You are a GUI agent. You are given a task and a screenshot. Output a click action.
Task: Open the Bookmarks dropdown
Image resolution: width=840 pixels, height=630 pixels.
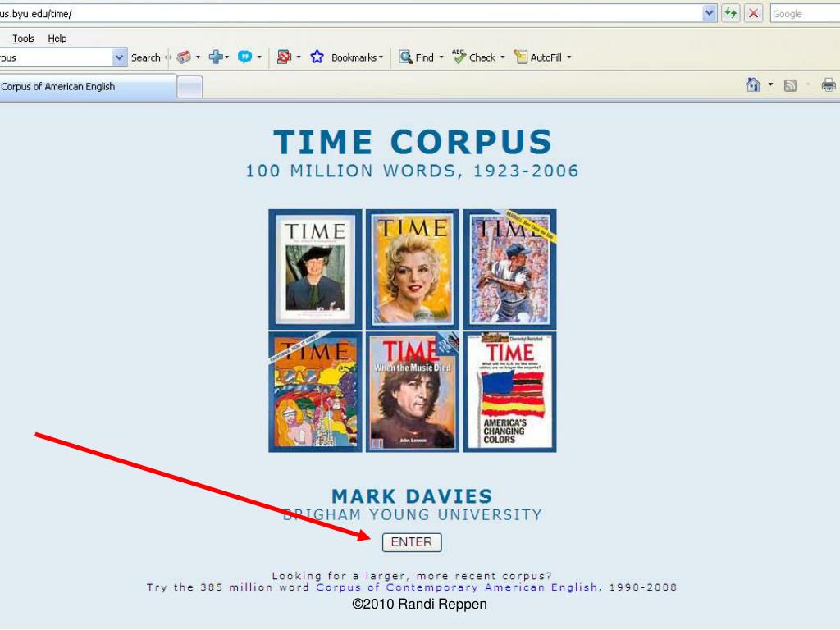coord(358,57)
